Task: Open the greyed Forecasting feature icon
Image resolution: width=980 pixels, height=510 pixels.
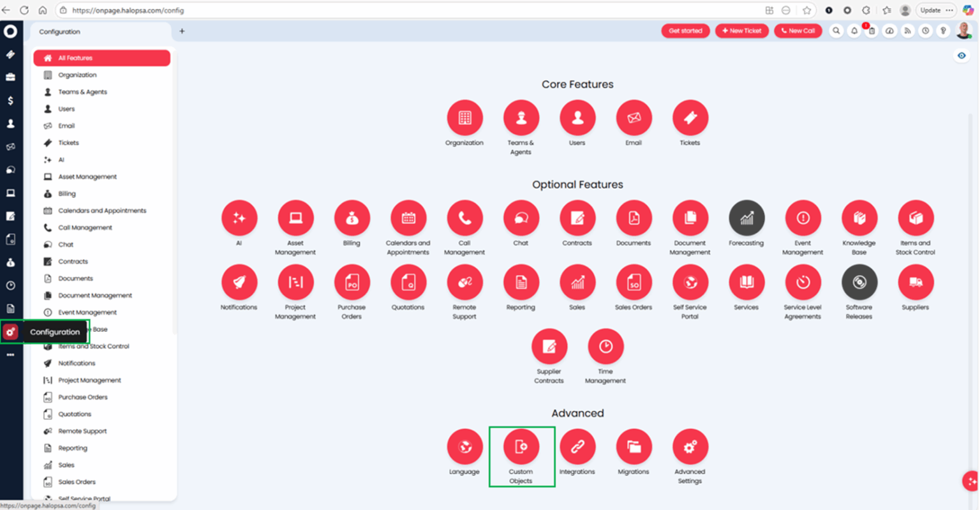Action: tap(746, 218)
